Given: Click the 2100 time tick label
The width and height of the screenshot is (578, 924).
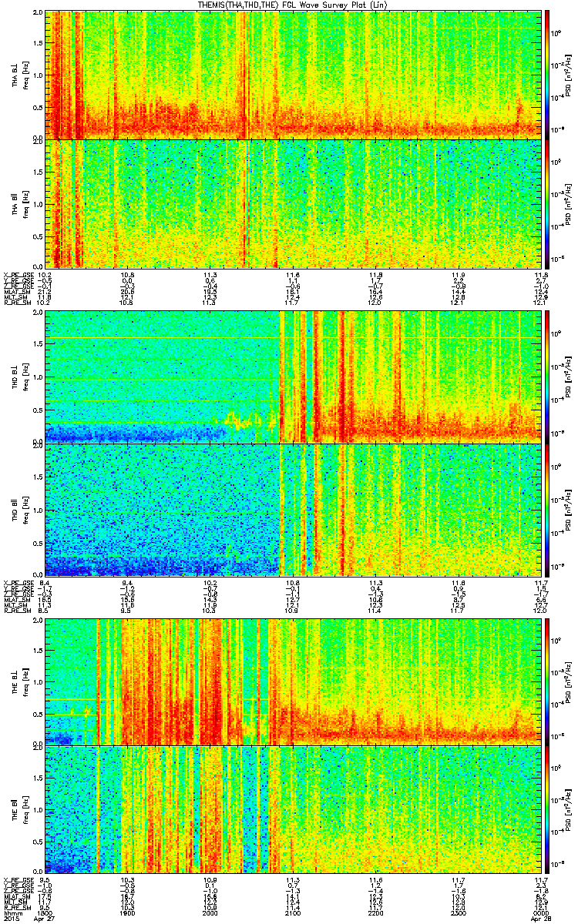Looking at the screenshot, I should click(294, 912).
